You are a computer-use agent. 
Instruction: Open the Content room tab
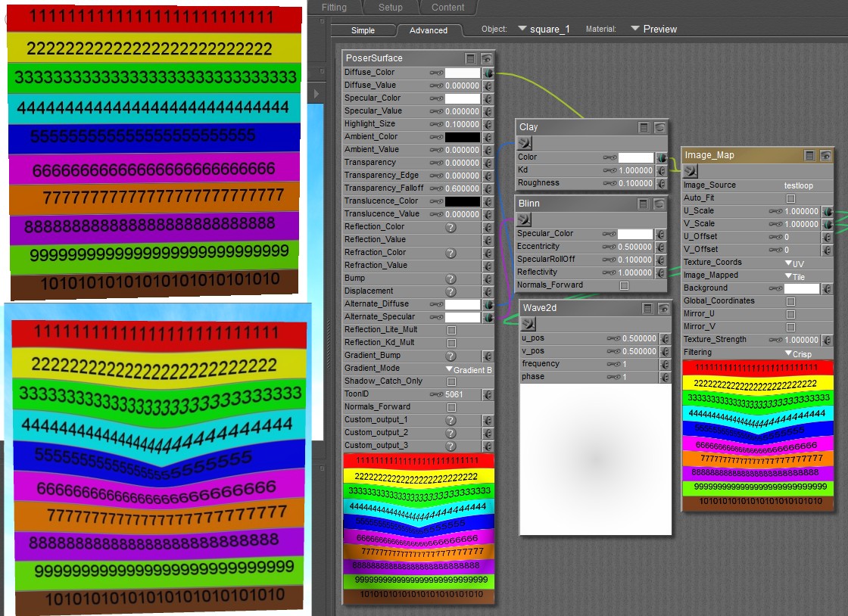447,8
